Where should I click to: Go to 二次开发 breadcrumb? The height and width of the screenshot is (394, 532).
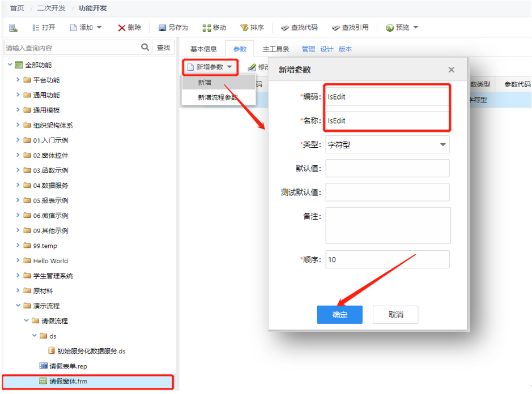(51, 8)
